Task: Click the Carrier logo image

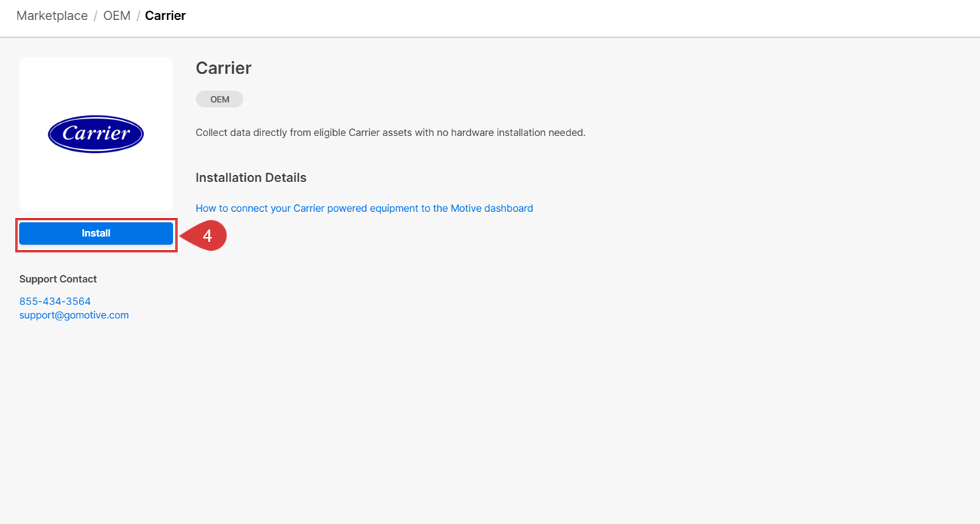Action: [96, 134]
